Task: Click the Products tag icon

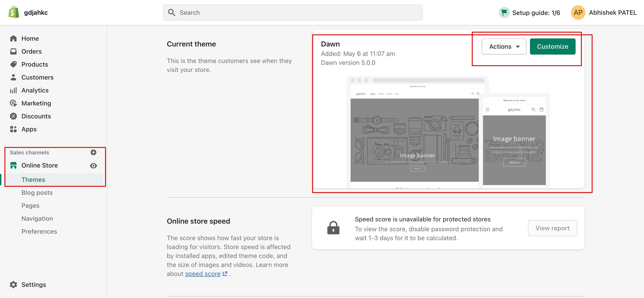Action: coord(13,64)
